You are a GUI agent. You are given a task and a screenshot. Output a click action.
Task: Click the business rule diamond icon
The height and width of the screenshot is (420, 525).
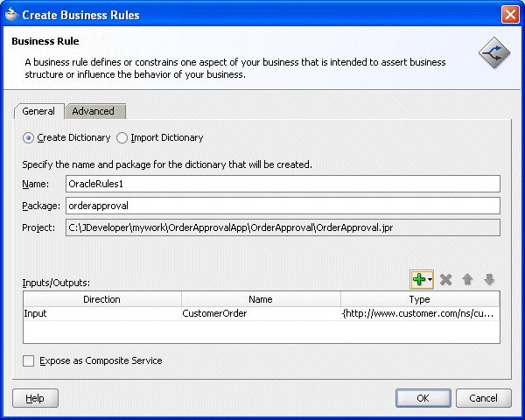coord(494,52)
